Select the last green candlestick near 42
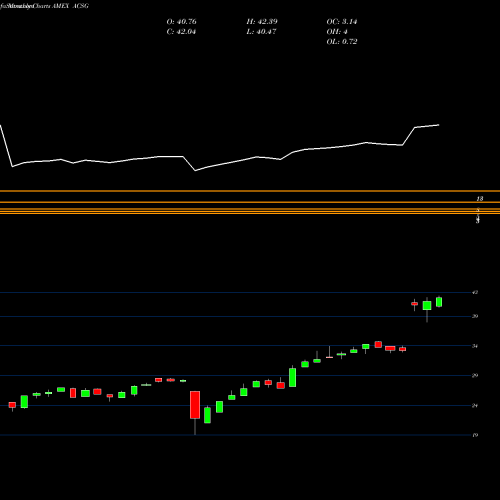The width and height of the screenshot is (500, 500). [439, 302]
